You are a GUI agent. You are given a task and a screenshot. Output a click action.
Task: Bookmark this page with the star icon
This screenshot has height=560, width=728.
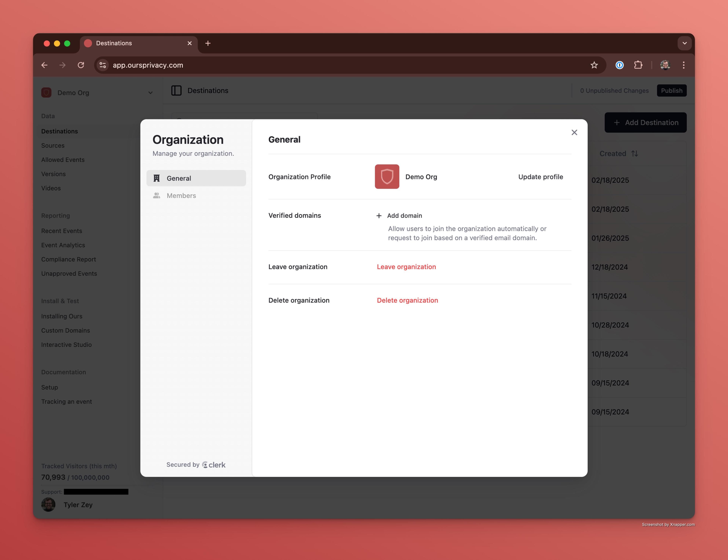[594, 65]
